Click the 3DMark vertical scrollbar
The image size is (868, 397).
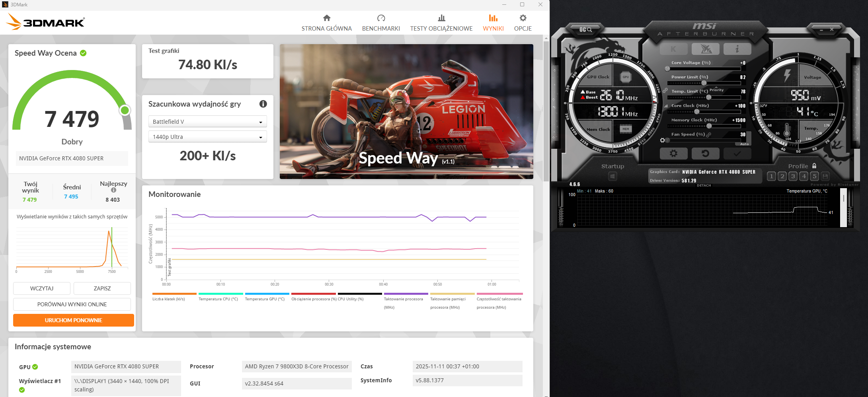[546, 111]
